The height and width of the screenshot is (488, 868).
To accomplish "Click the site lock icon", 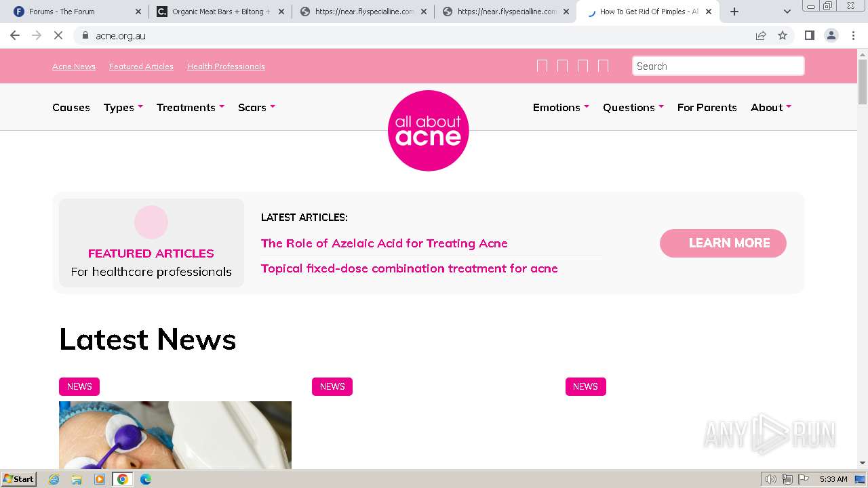I will coord(85,35).
